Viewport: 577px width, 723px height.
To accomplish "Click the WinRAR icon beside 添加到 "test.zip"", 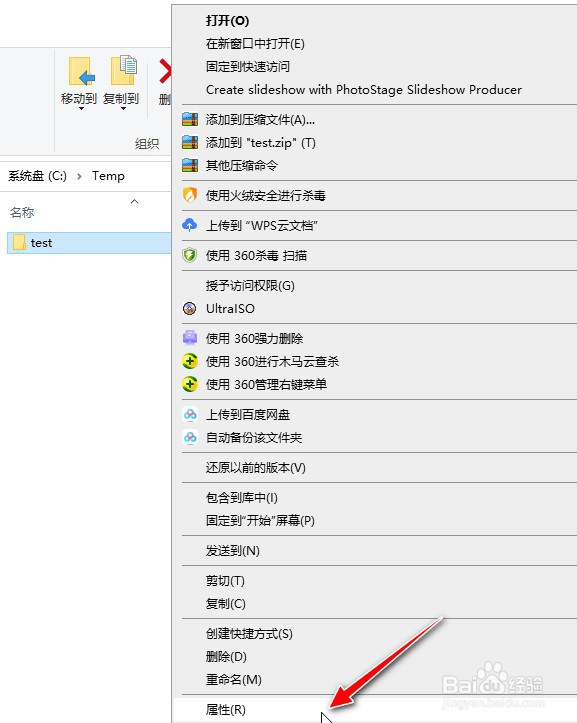I will pos(190,142).
